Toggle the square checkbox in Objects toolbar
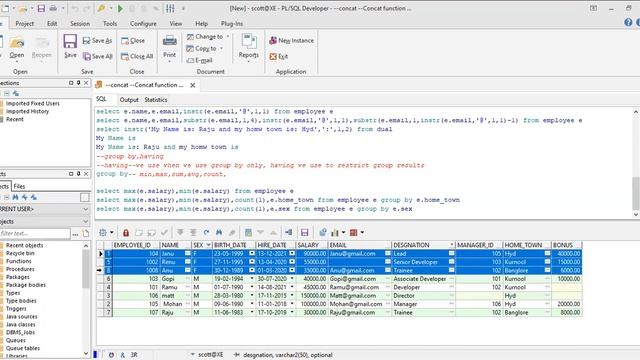Screen dimensions: 640x360 coord(84,198)
